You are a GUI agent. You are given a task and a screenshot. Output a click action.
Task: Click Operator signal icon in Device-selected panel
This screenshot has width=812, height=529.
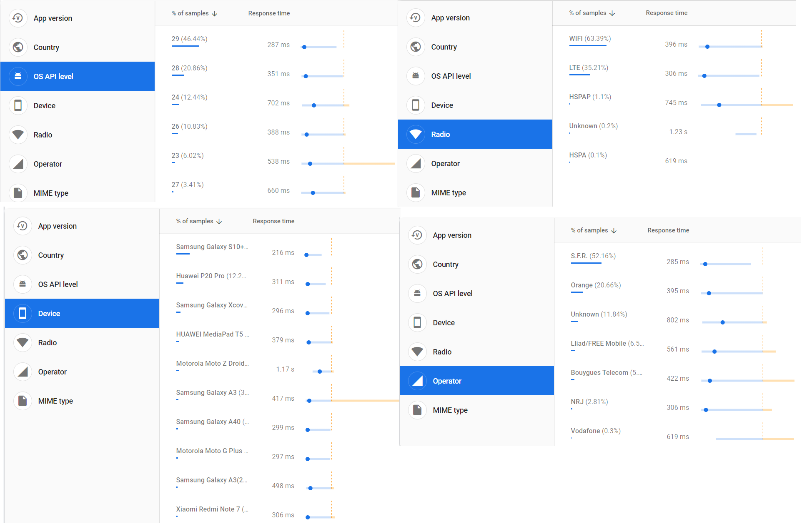23,372
